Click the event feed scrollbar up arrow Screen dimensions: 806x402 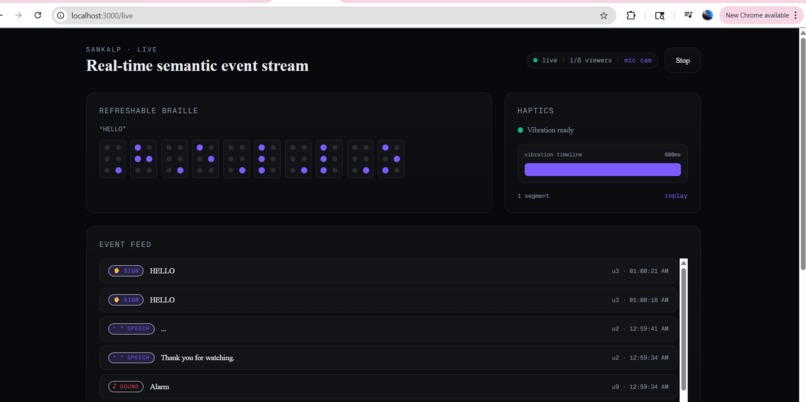coord(684,263)
